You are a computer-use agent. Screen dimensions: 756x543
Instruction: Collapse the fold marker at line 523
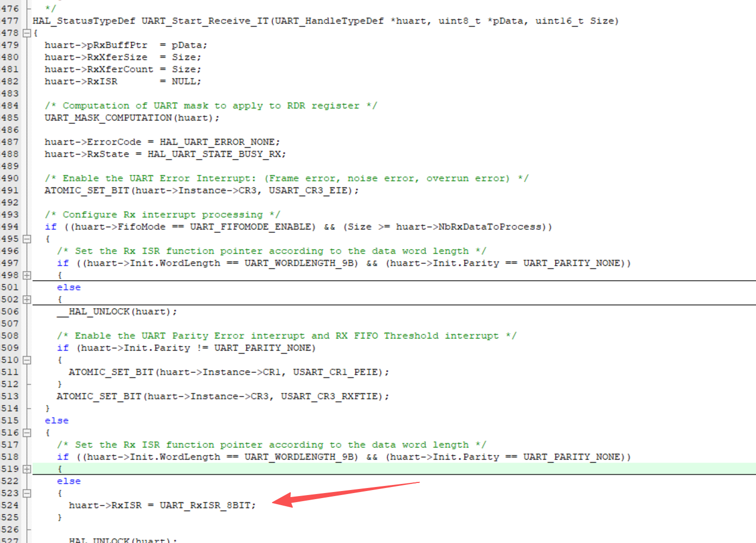pos(27,493)
